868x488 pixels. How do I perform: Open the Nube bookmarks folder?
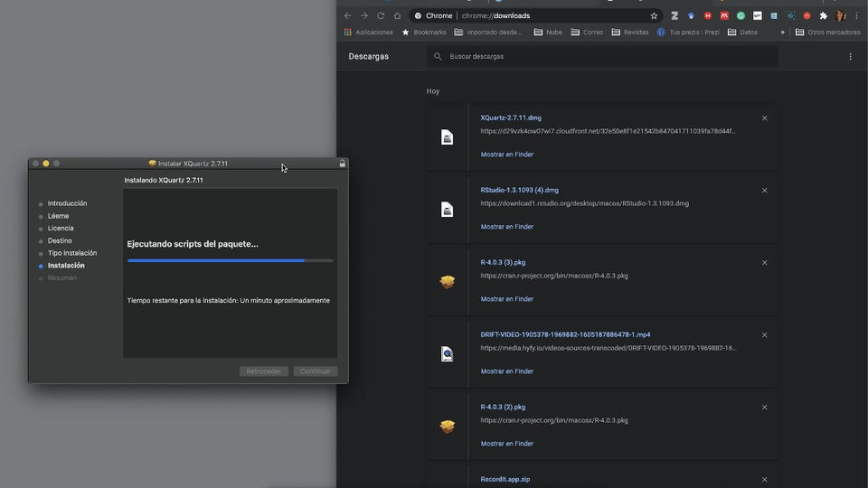[548, 33]
